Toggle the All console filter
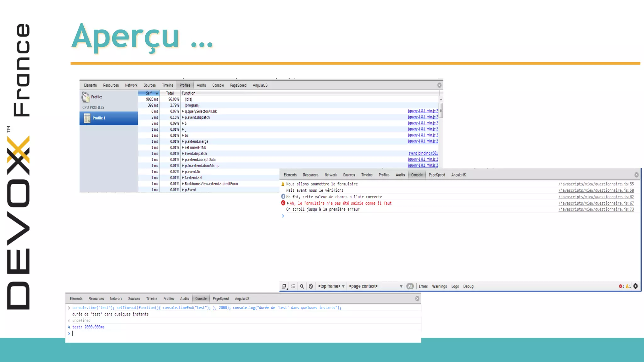Screen dimensions: 644x362 (x=410, y=286)
